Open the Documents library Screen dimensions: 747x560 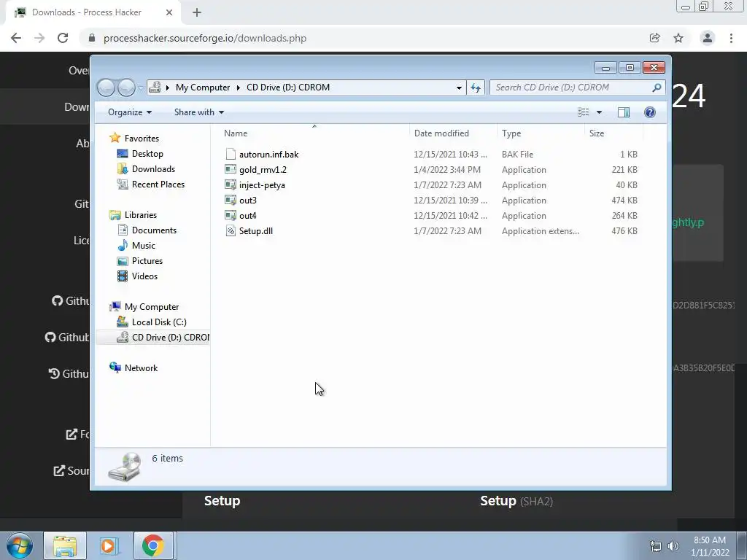154,230
